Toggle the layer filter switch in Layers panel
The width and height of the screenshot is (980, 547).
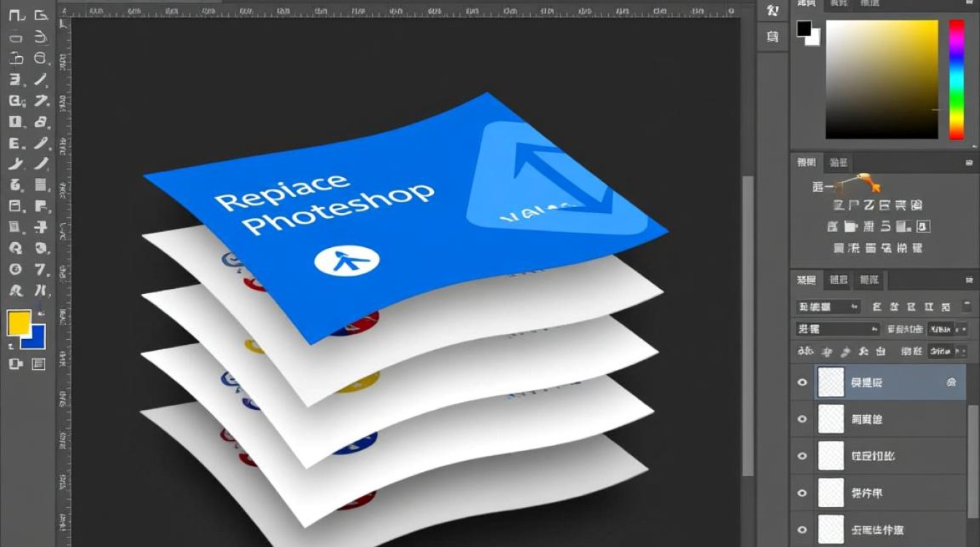(x=967, y=307)
